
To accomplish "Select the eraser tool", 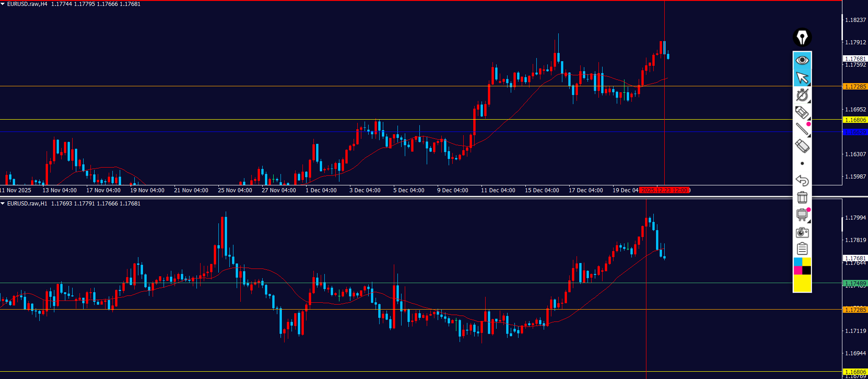I will (802, 146).
